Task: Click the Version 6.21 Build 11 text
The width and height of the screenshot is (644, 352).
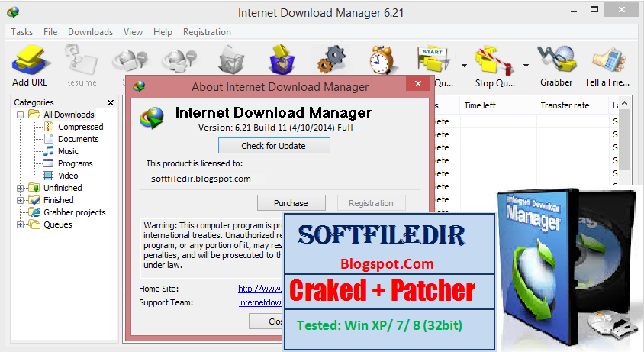Action: coord(275,128)
